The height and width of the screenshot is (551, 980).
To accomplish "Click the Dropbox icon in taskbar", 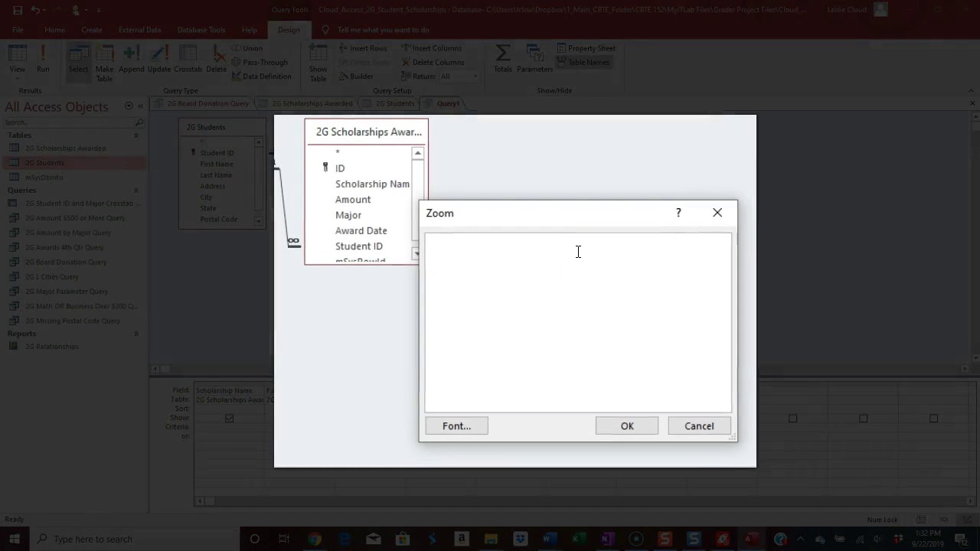I will (x=520, y=539).
